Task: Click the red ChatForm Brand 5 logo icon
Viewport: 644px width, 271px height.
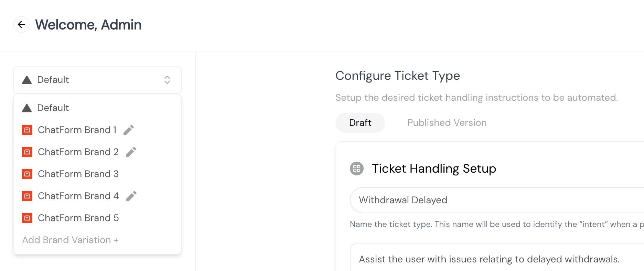Action: [x=27, y=218]
